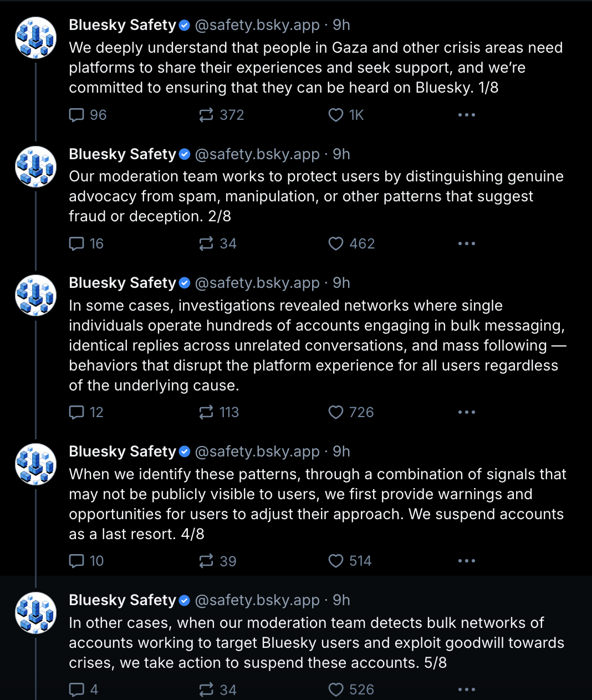Image resolution: width=592 pixels, height=700 pixels.
Task: Open the 4/8 post about warnings
Action: 317,504
